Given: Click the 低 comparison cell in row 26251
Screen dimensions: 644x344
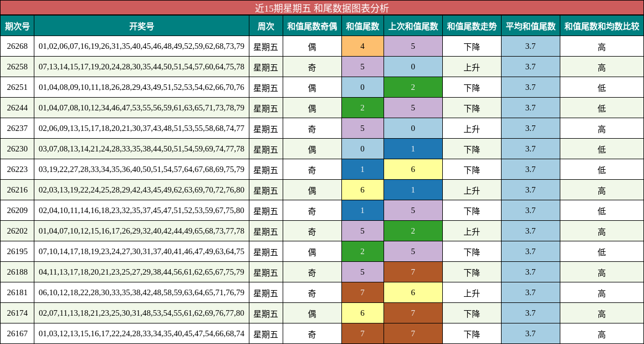Looking at the screenshot, I should click(x=602, y=88).
